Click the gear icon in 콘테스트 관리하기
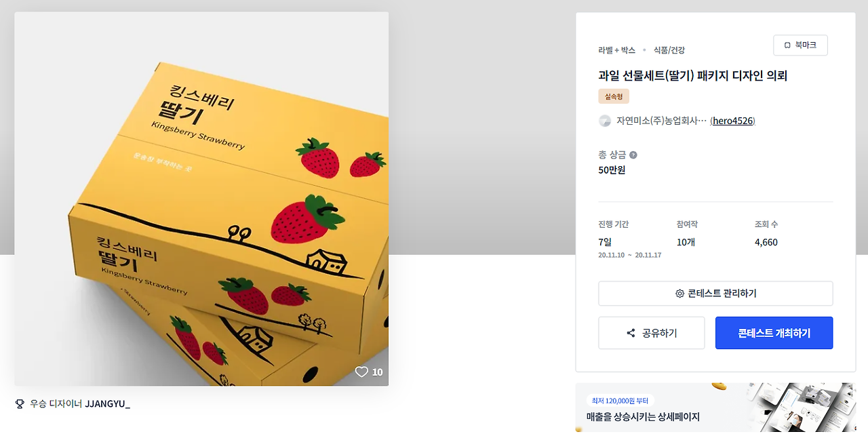This screenshot has height=436, width=868. pyautogui.click(x=679, y=294)
